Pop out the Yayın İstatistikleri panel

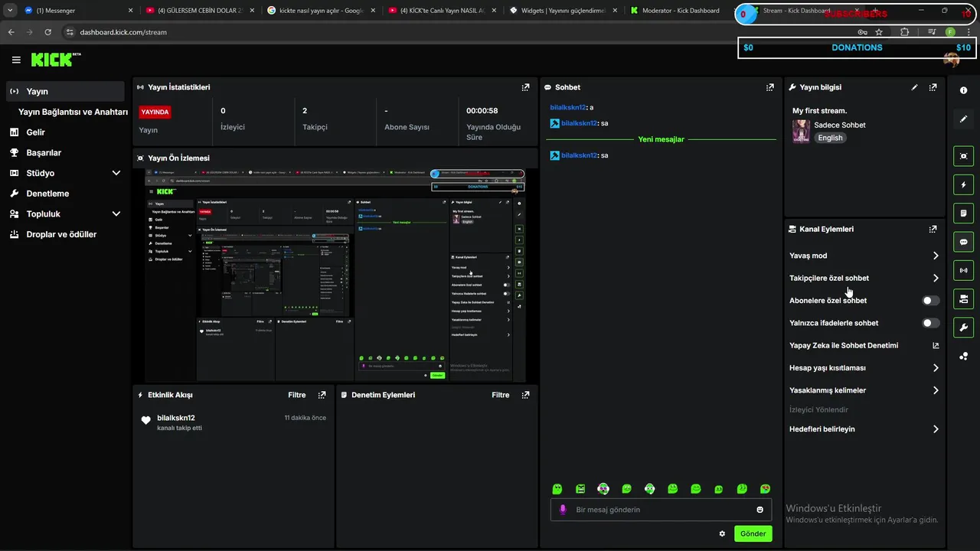point(525,87)
